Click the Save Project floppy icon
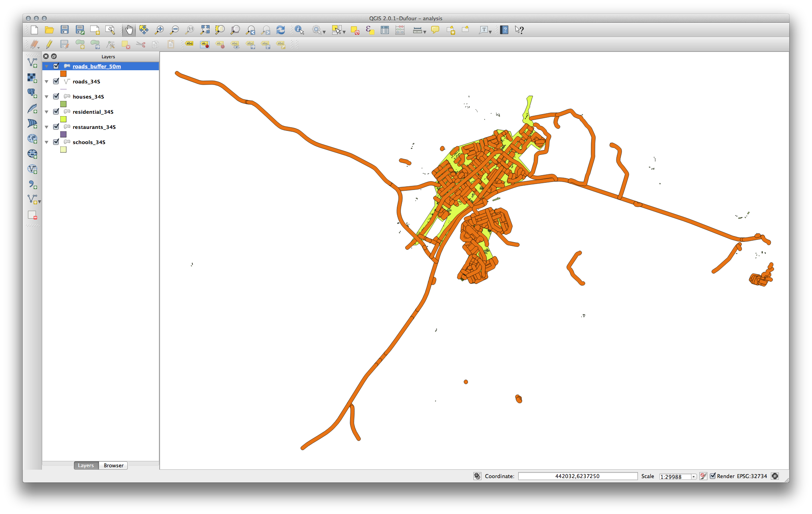 (x=65, y=30)
